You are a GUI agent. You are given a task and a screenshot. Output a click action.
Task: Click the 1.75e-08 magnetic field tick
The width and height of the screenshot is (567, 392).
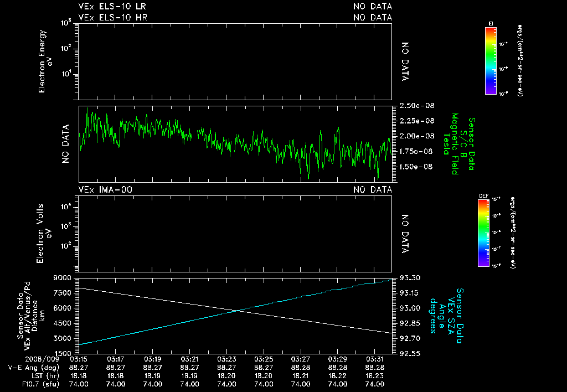coord(416,151)
